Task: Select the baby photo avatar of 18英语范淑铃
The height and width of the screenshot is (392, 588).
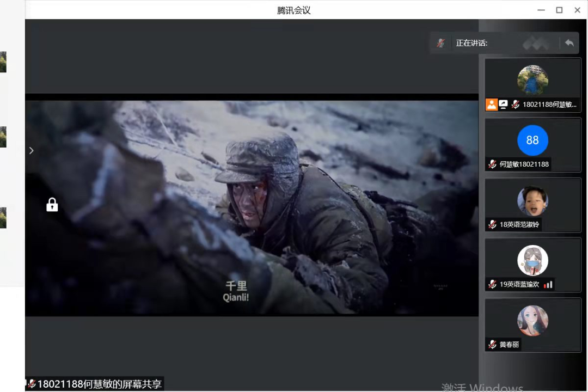Action: 532,200
